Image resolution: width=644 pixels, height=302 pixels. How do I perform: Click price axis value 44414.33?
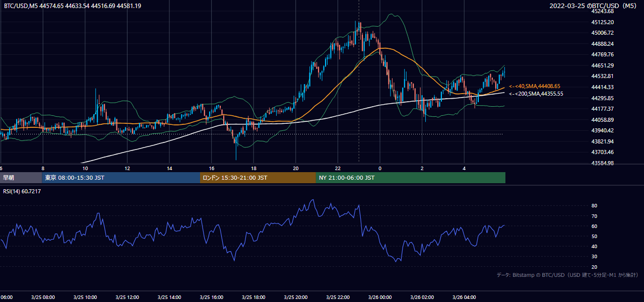[x=603, y=87]
